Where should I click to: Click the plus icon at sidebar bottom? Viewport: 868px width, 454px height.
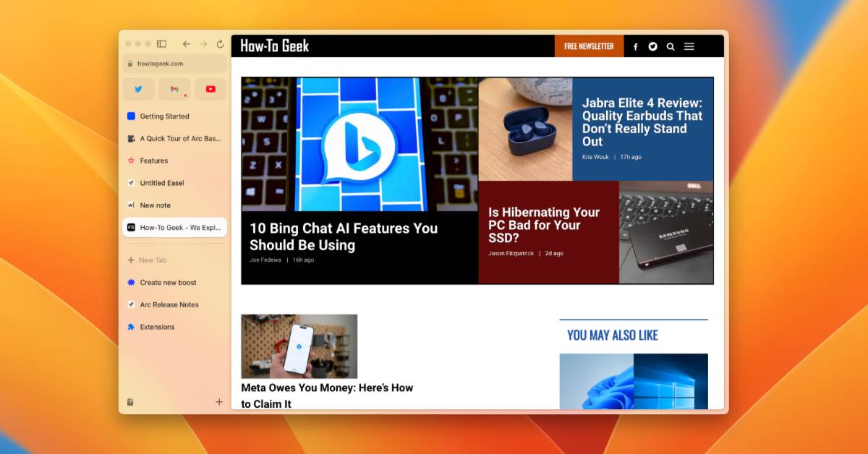click(x=219, y=402)
